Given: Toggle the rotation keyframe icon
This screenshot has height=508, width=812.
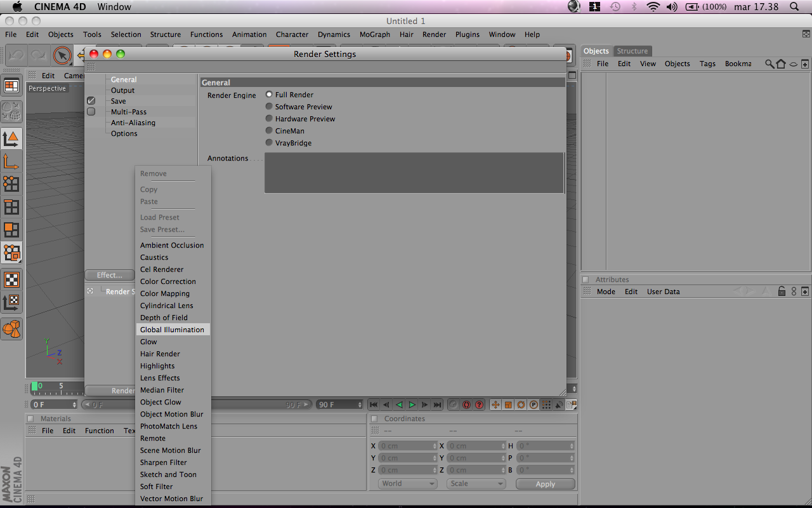Looking at the screenshot, I should 521,404.
